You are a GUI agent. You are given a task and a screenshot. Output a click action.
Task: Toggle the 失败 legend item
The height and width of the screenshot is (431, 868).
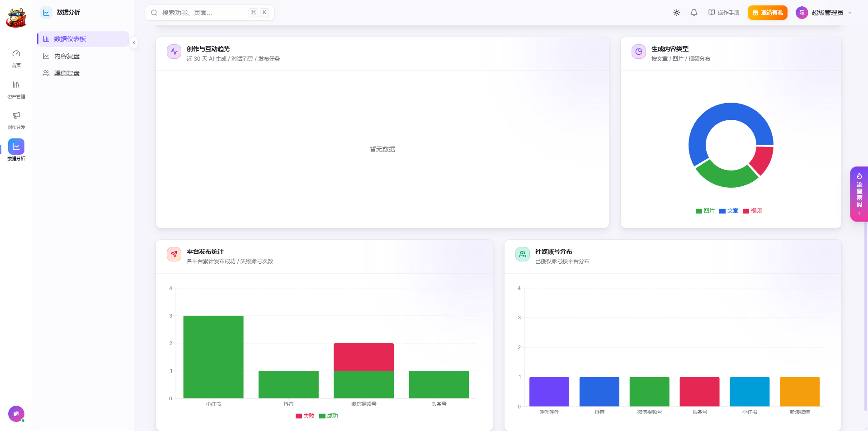click(x=305, y=416)
